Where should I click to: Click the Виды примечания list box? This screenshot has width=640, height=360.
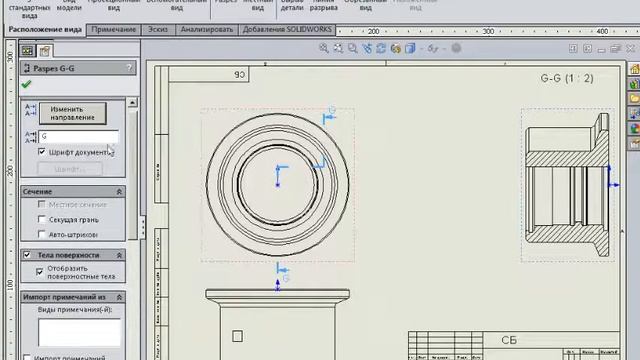pos(79,332)
